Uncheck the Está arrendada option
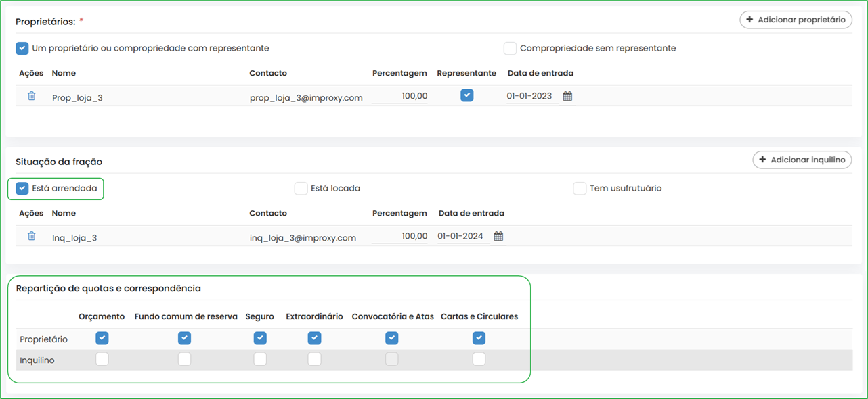868x399 pixels. click(x=22, y=188)
